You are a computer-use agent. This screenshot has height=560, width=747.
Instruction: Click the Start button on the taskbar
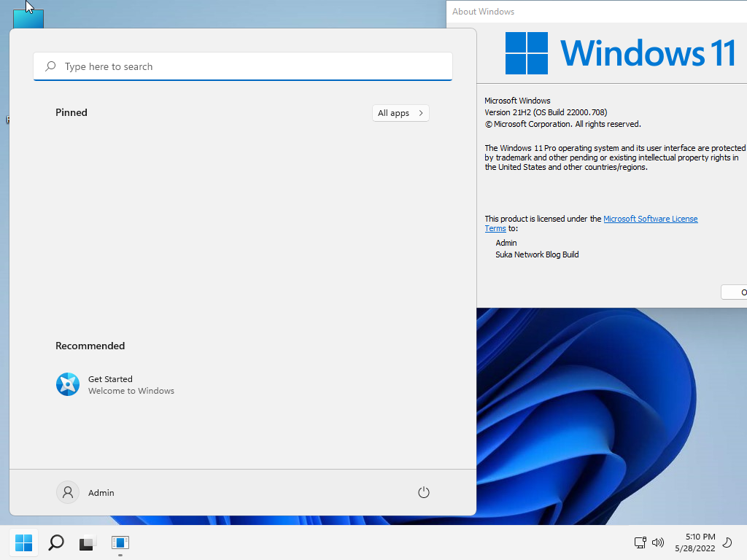[x=23, y=542]
